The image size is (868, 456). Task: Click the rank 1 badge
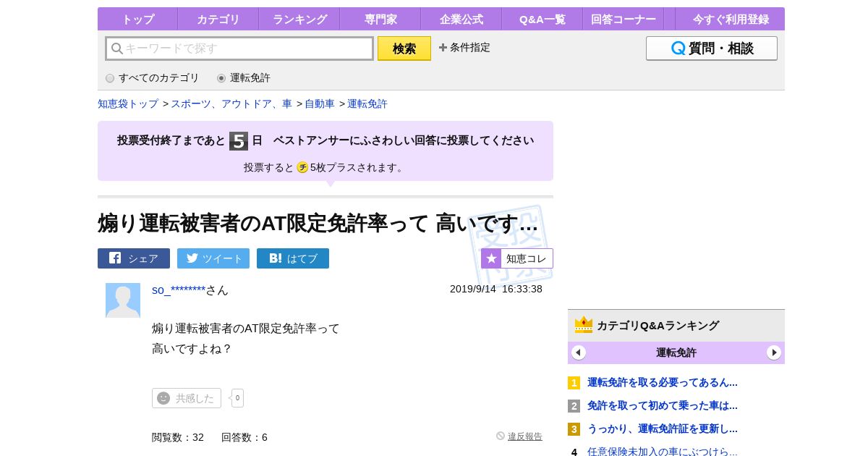coord(574,383)
